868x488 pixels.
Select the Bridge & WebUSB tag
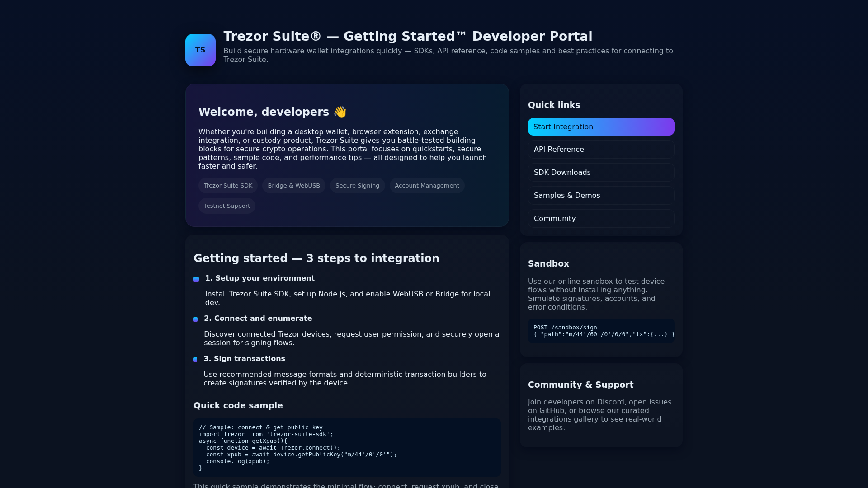point(294,186)
